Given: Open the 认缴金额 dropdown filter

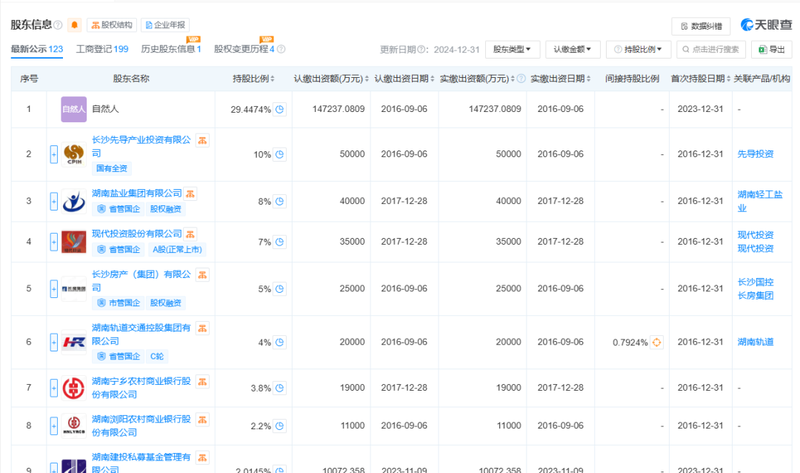Looking at the screenshot, I should [x=576, y=49].
